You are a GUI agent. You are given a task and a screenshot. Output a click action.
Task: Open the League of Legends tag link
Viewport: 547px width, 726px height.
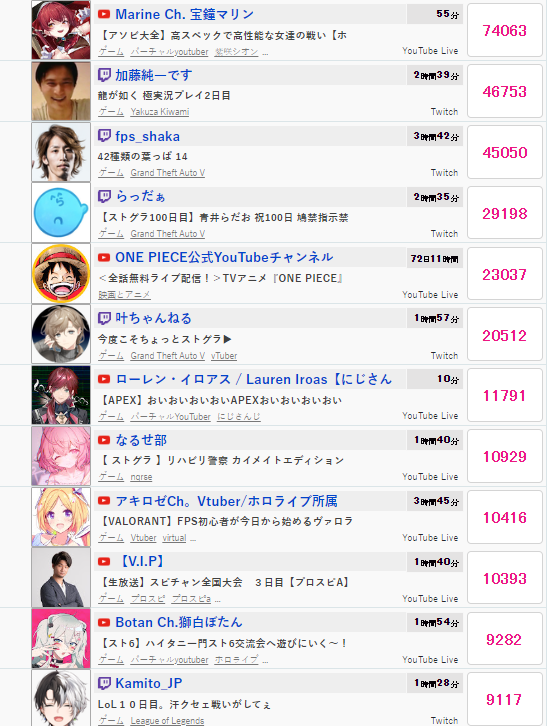point(167,721)
